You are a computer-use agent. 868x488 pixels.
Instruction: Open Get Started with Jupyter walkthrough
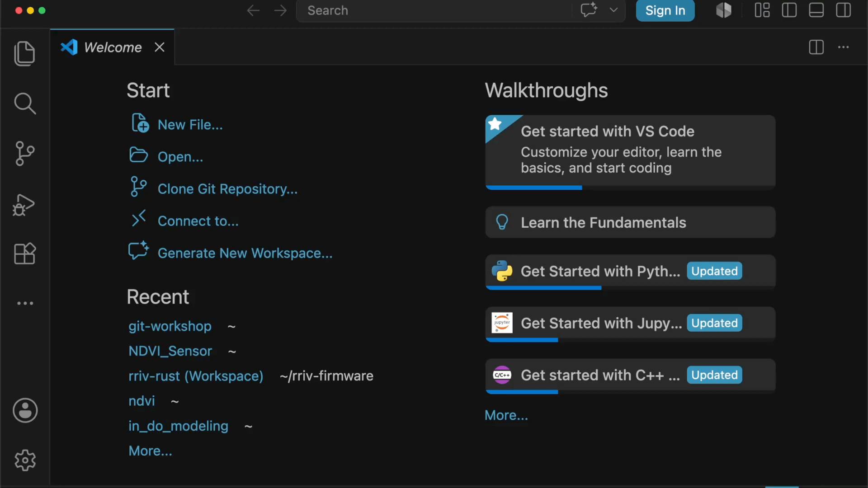630,324
